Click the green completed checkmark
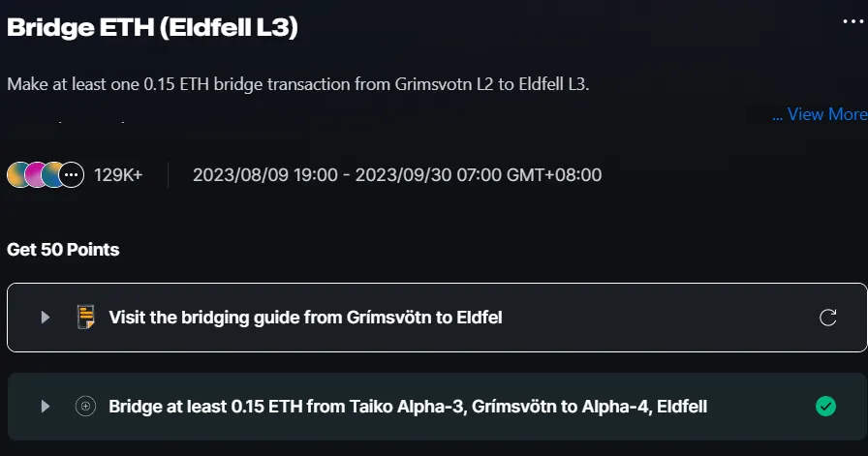 [825, 407]
